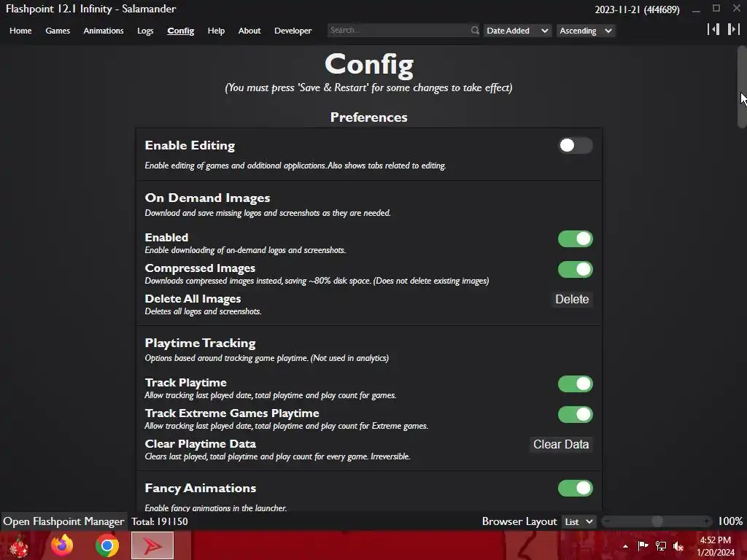Click the muted volume tray icon

(x=678, y=546)
